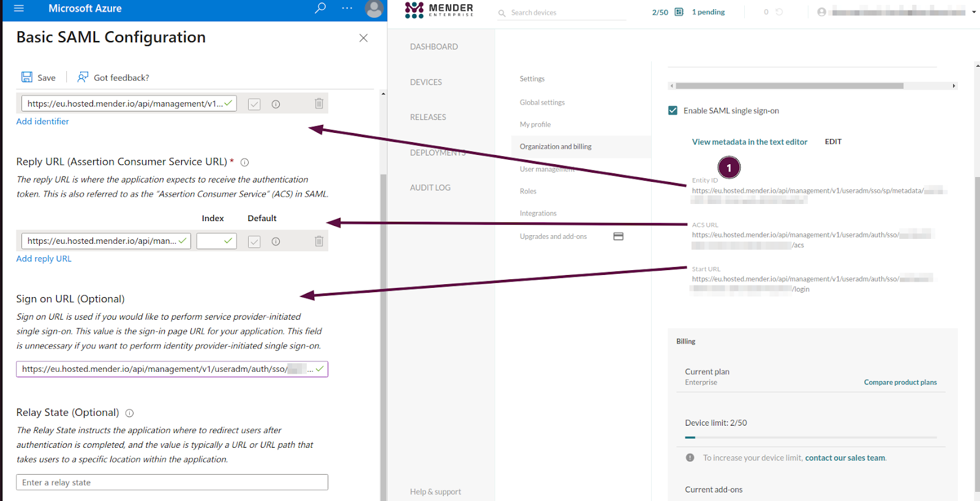980x501 pixels.
Task: Delete the identifier entity ID entry
Action: tap(318, 104)
